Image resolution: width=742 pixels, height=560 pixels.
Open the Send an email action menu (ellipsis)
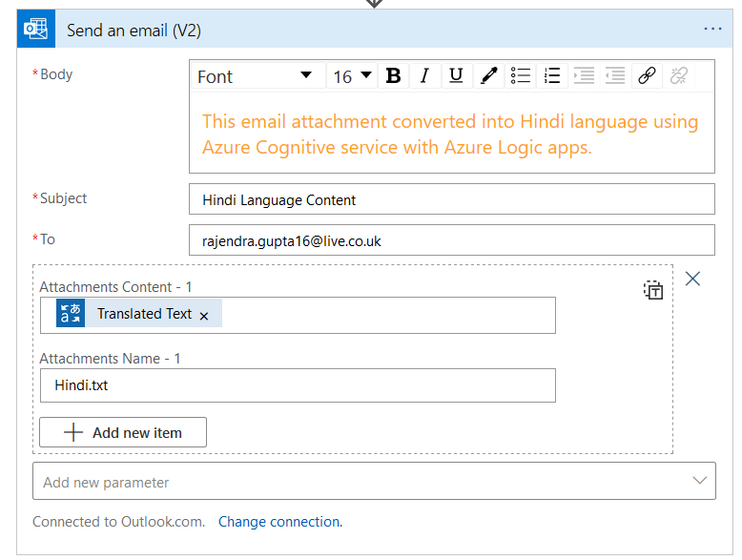[x=712, y=29]
